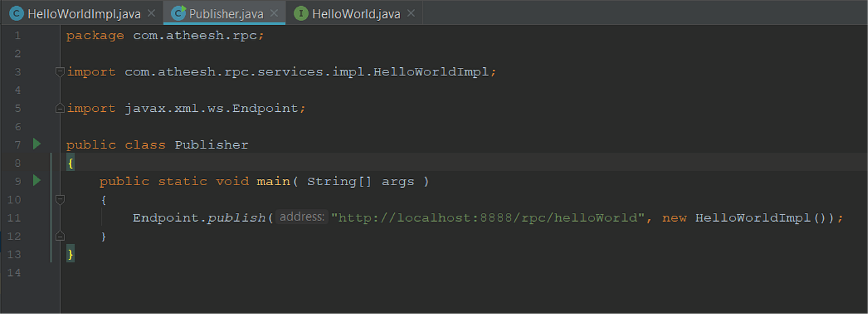Click the HelloWorldImpl.java class icon
The image size is (868, 314).
point(16,14)
